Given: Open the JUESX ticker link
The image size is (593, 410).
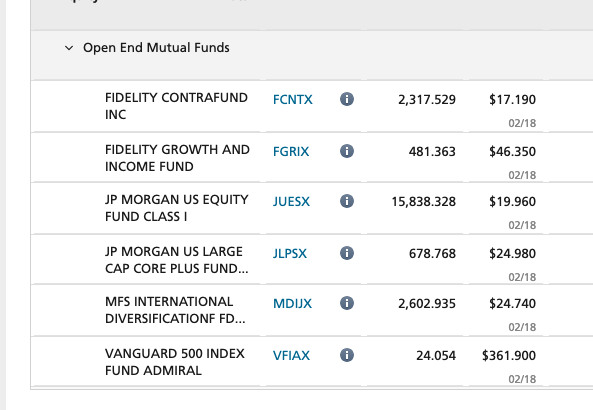Looking at the screenshot, I should [x=291, y=201].
